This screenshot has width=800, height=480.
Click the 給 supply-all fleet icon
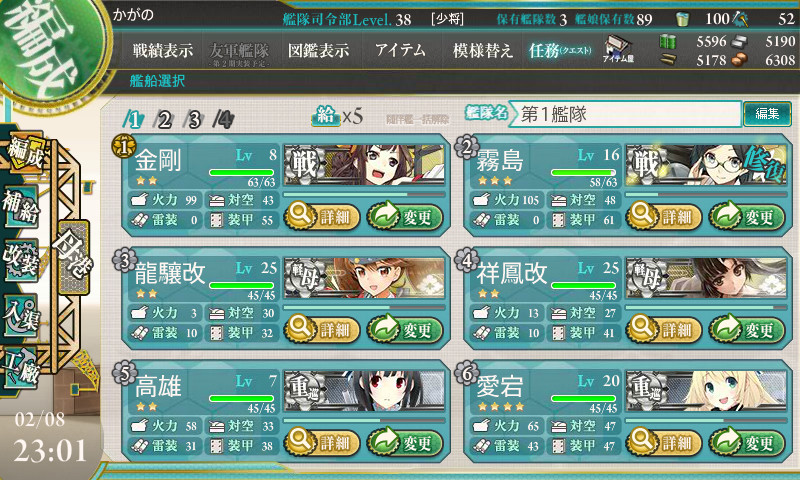point(326,115)
